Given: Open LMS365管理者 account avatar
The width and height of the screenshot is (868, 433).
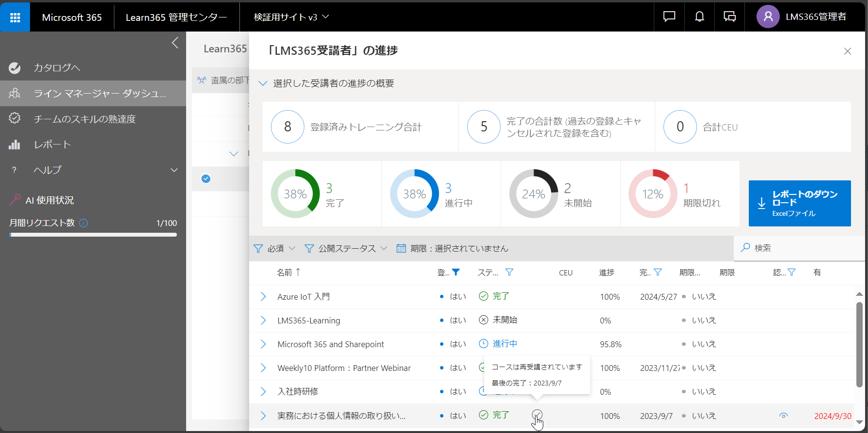Looking at the screenshot, I should point(768,16).
